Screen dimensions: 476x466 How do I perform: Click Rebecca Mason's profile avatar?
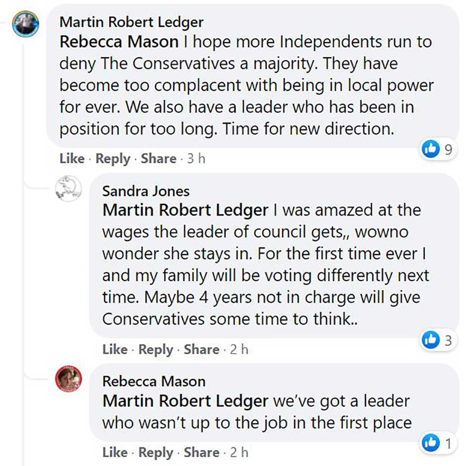pos(69,379)
